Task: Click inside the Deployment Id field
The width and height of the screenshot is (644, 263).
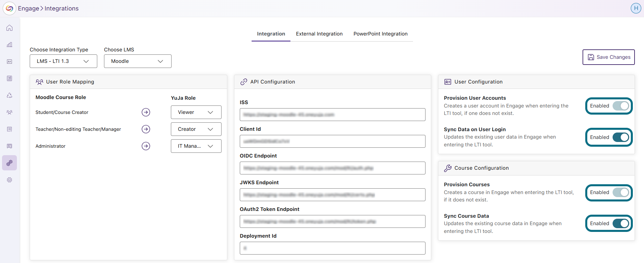Action: point(333,248)
